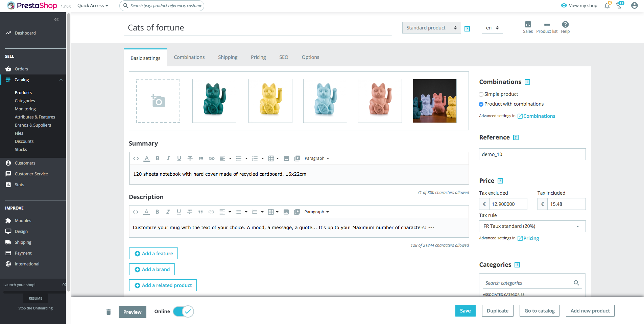The image size is (644, 324).
Task: Switch to the Options tab
Action: [310, 57]
